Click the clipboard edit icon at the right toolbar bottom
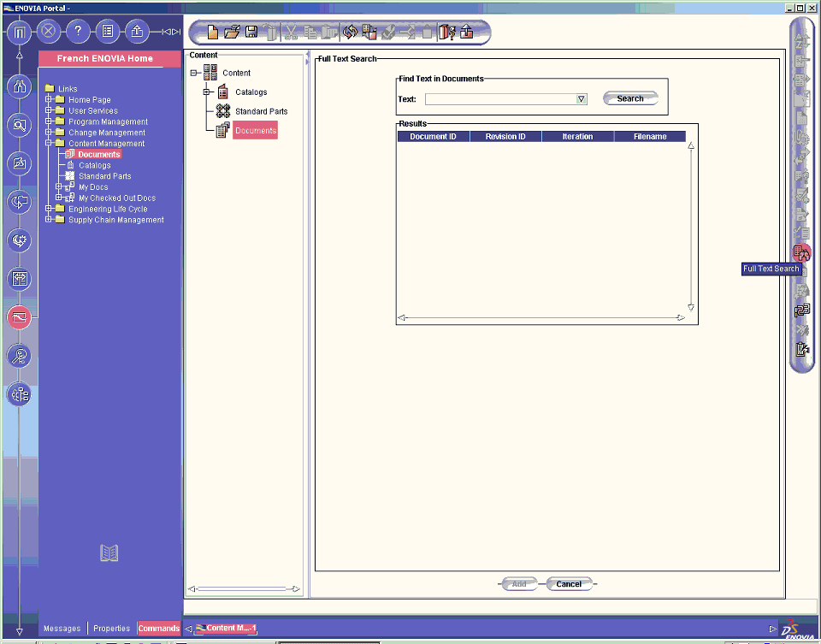 (801, 349)
